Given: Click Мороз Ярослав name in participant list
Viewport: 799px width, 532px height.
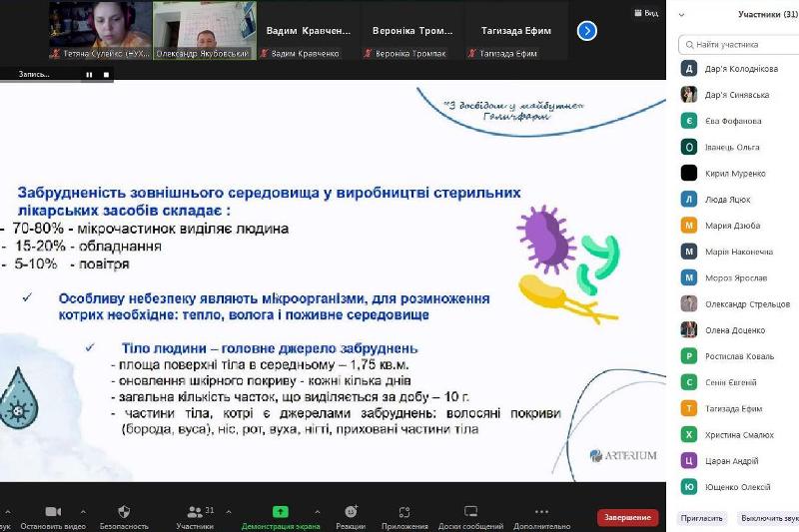Looking at the screenshot, I should point(736,277).
